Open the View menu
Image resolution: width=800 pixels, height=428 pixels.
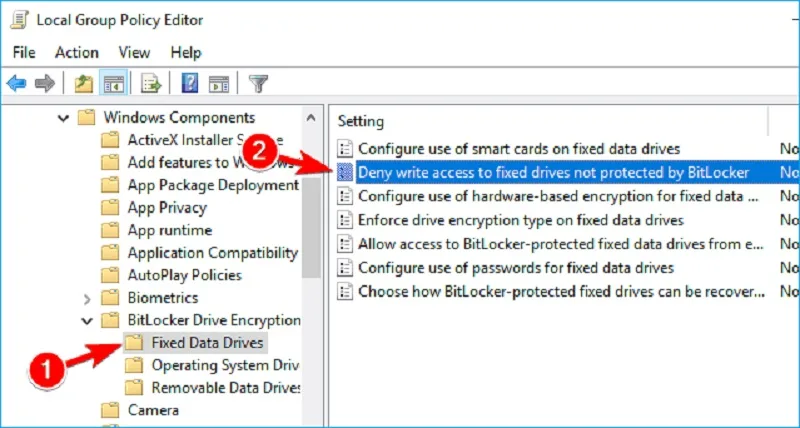click(134, 53)
